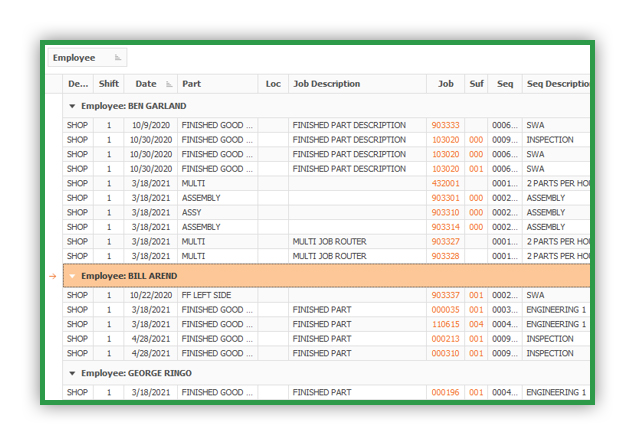Click 4/28/2021 date in job 000213 row

(x=151, y=339)
